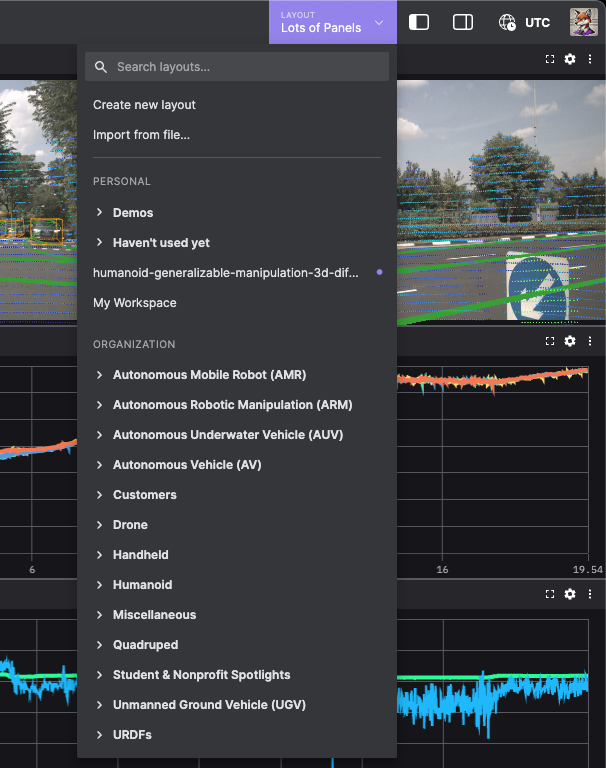Expand the Humanoid layouts group
Screen dimensions: 606x768
pos(142,585)
